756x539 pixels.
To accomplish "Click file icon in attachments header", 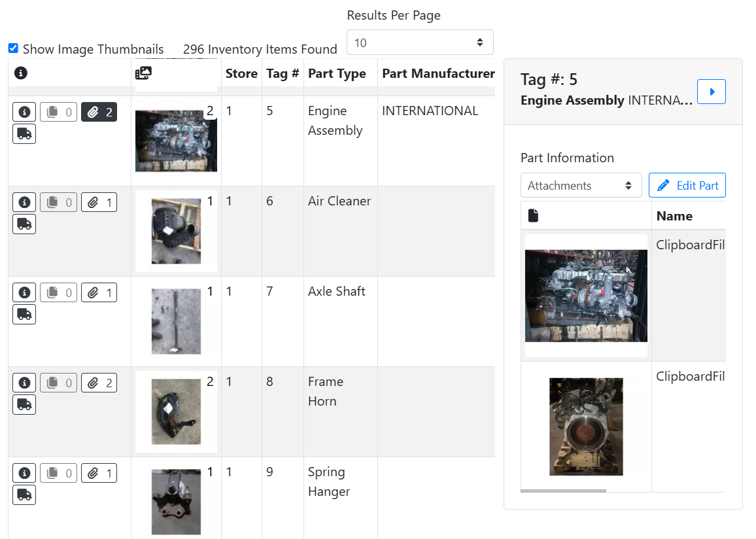I will [533, 216].
